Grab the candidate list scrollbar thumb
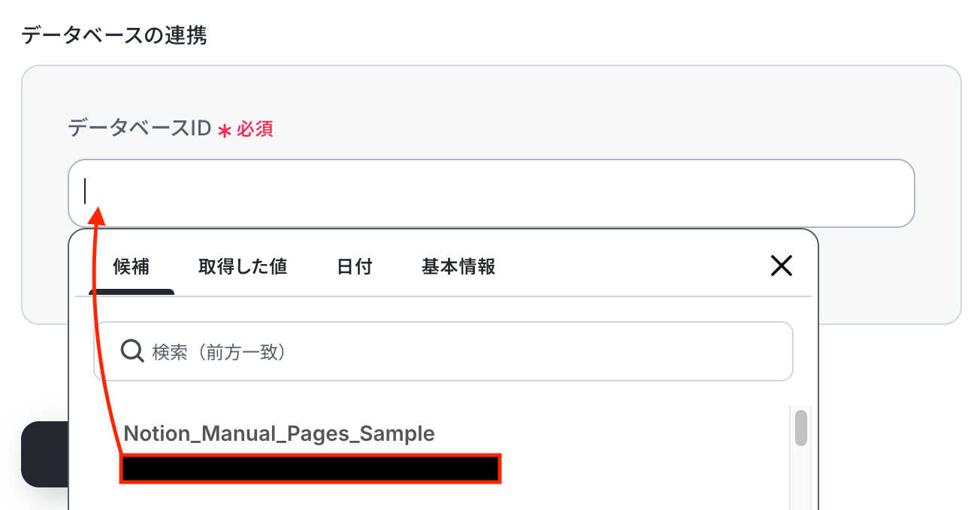980x510 pixels. tap(801, 428)
